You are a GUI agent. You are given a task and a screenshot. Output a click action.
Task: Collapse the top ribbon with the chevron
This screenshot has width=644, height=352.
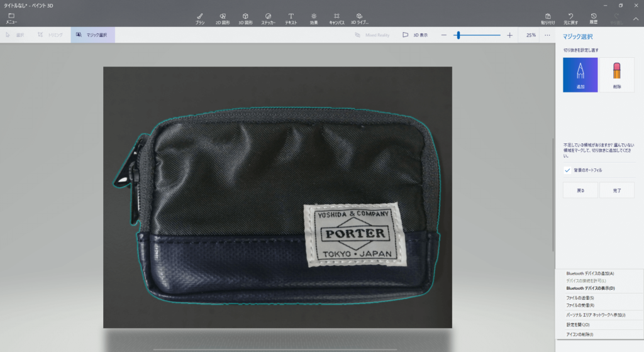click(x=635, y=19)
